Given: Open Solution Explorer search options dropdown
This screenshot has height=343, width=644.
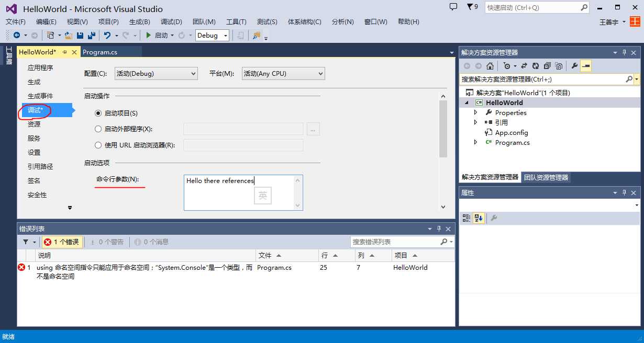Looking at the screenshot, I should click(637, 79).
